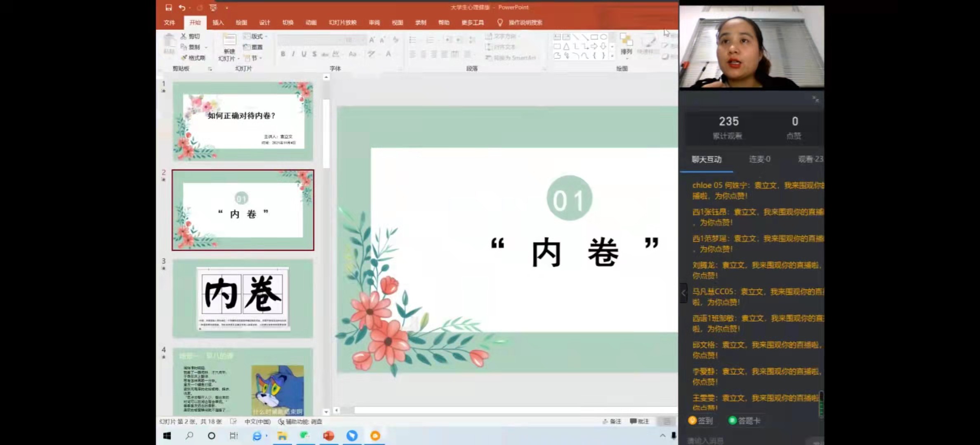Toggle the Comments (批注) pane in status bar

pos(639,421)
